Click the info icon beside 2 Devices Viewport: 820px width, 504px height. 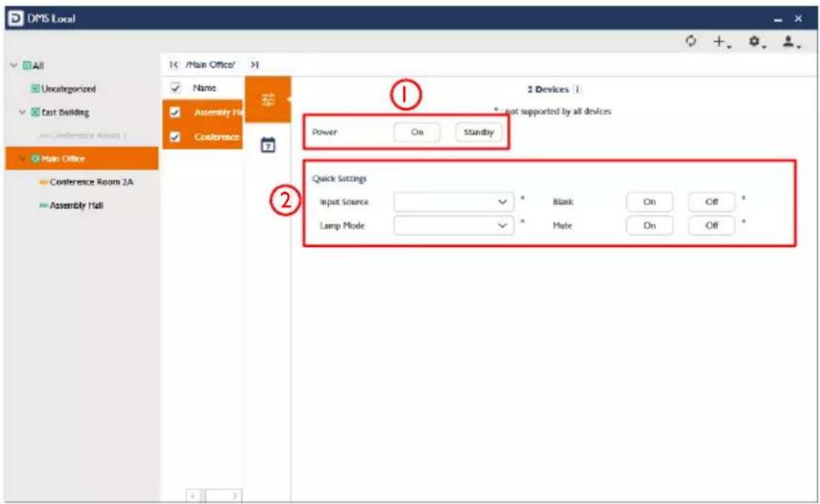[578, 90]
